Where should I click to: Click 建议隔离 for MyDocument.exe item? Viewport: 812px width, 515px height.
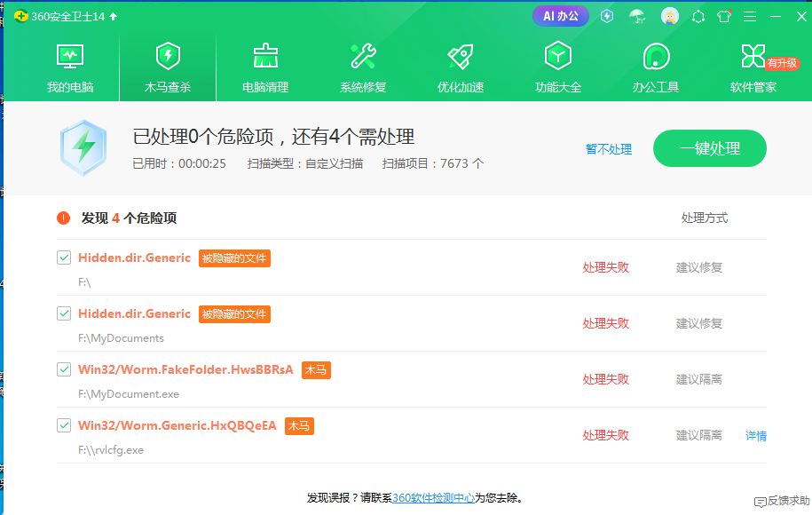699,379
